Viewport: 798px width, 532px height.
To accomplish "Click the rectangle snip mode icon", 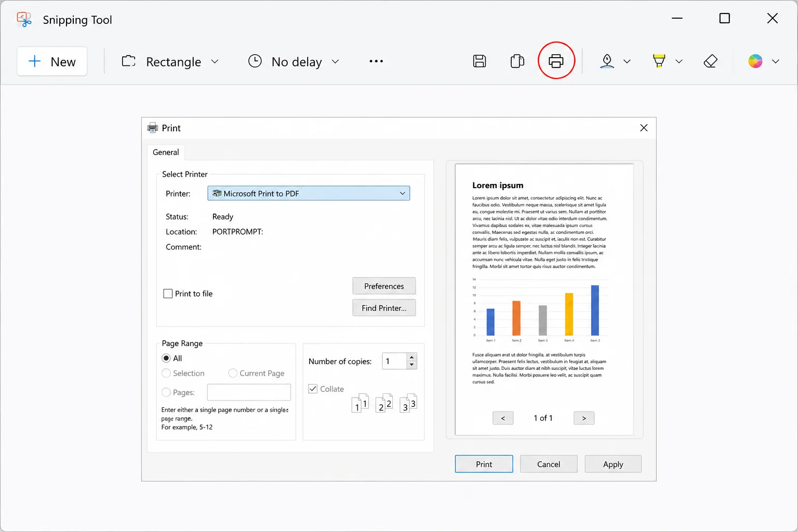I will pyautogui.click(x=129, y=61).
